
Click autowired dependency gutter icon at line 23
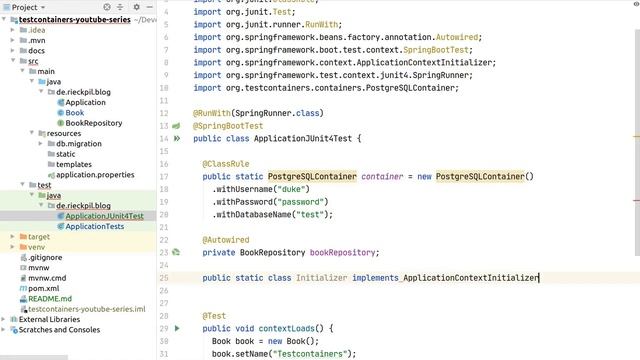coord(176,252)
